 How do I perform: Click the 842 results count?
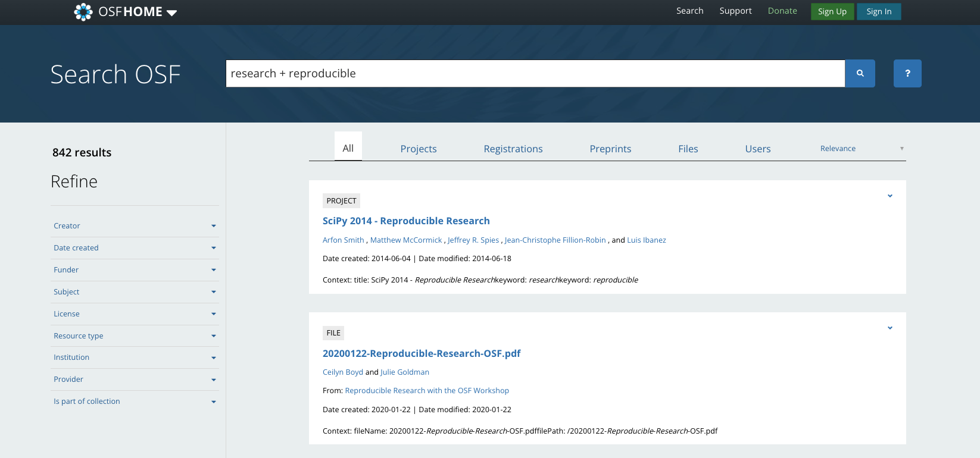pos(82,152)
